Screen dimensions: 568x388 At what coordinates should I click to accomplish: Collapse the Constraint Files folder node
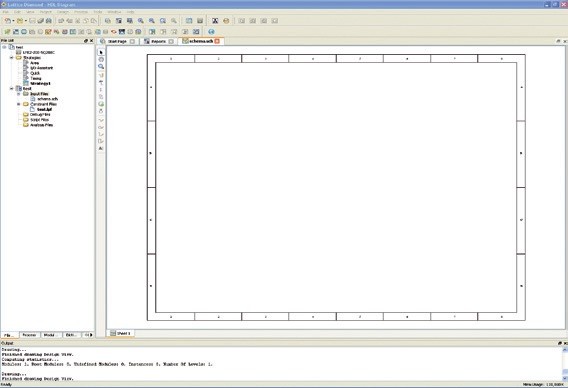point(18,104)
